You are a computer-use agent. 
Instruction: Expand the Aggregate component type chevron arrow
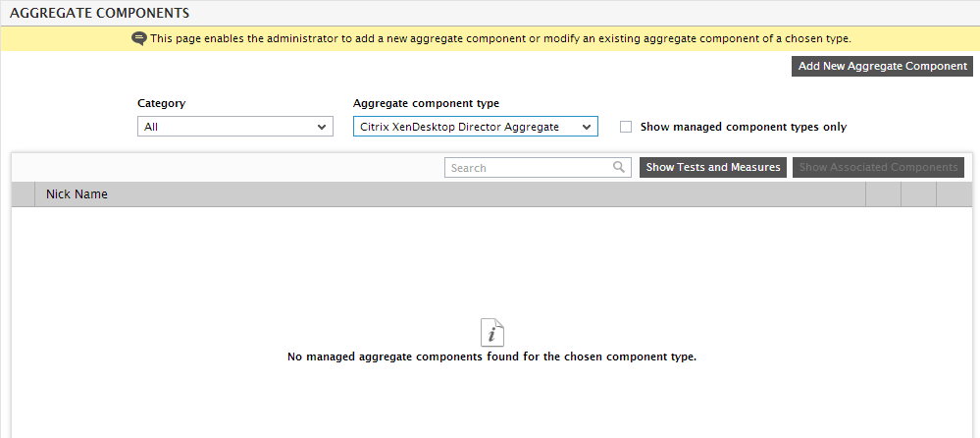coord(587,127)
